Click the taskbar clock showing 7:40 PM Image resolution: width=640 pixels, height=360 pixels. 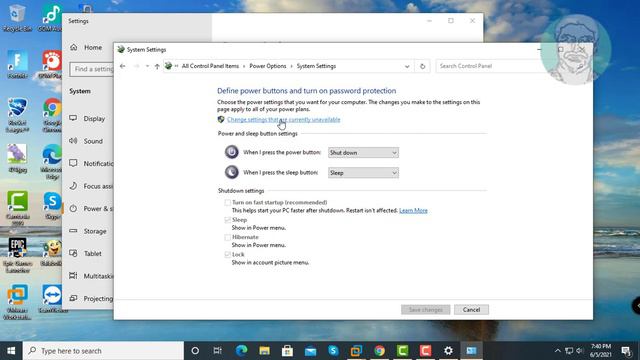(x=601, y=351)
